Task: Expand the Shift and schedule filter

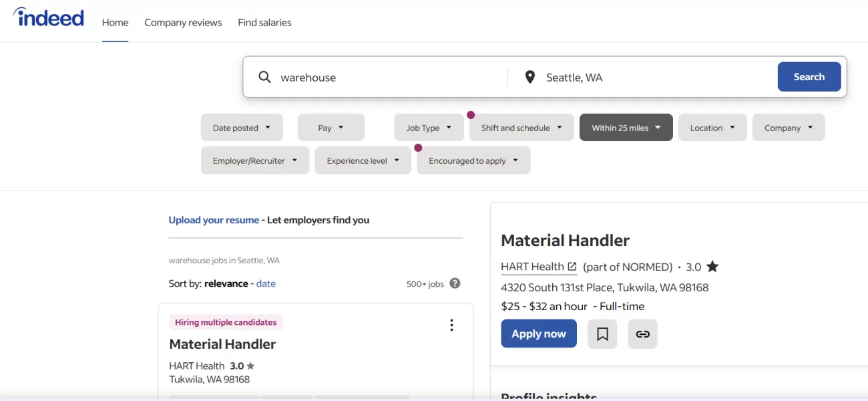Action: point(521,128)
